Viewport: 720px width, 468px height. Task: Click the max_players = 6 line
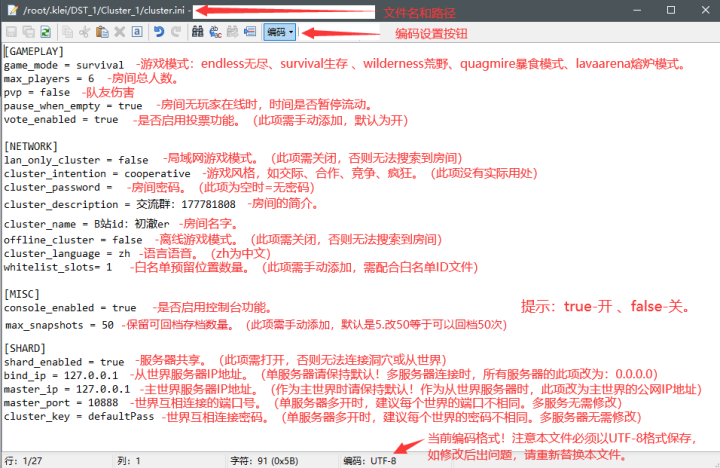click(49, 79)
